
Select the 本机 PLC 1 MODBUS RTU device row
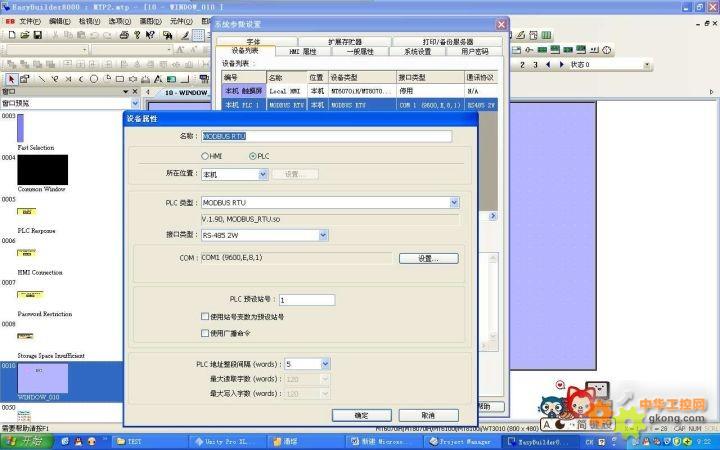[x=360, y=105]
